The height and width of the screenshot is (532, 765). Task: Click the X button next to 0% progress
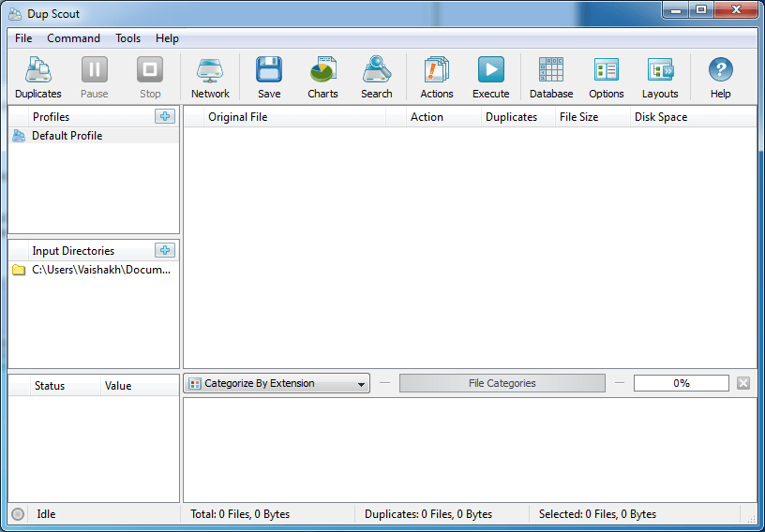point(743,383)
